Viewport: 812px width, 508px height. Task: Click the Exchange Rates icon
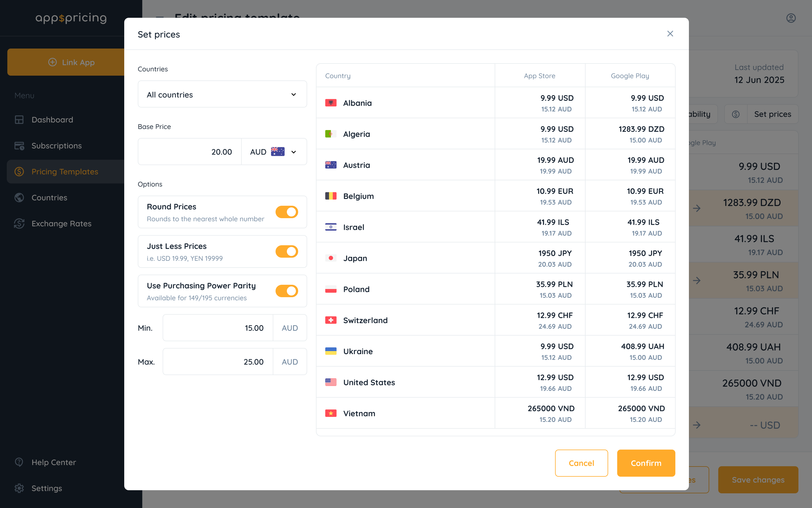pos(19,224)
